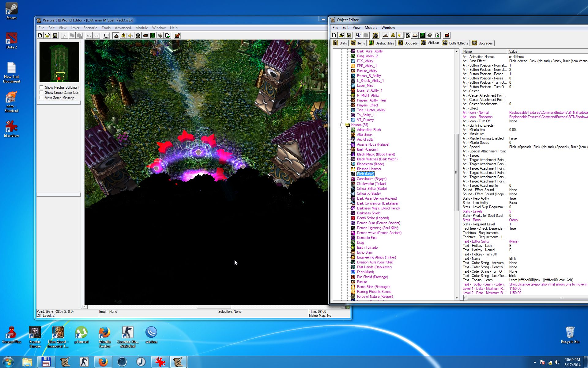
Task: Open Import Manager from Object Editor toolbar
Action: click(x=437, y=35)
